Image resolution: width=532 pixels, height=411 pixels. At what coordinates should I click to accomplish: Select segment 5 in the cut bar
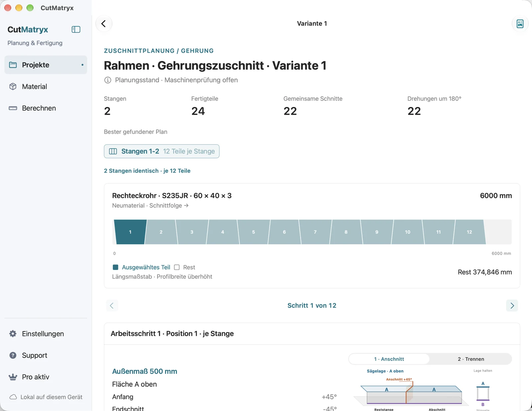(253, 232)
